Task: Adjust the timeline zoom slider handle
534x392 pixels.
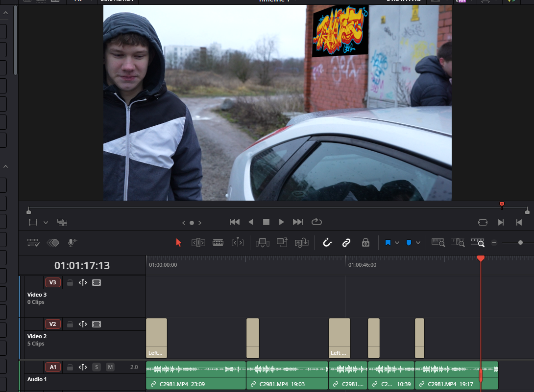Action: pyautogui.click(x=520, y=243)
